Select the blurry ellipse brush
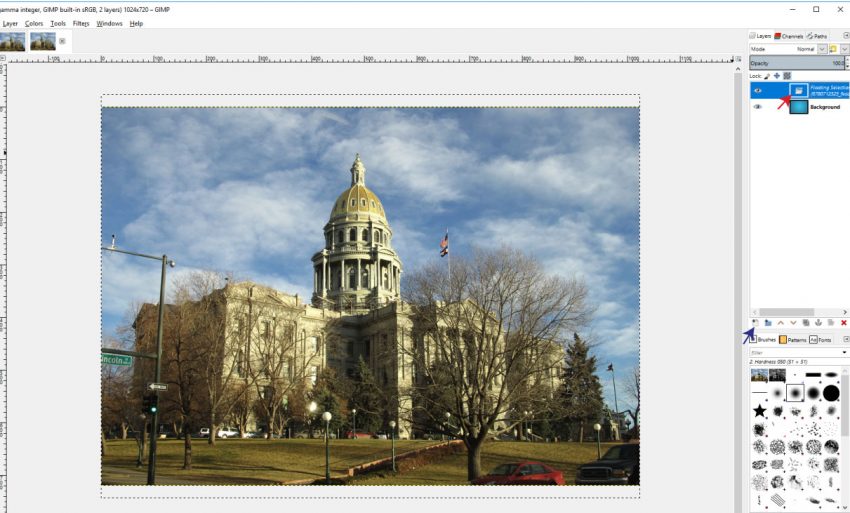This screenshot has width=850, height=513. (x=831, y=375)
